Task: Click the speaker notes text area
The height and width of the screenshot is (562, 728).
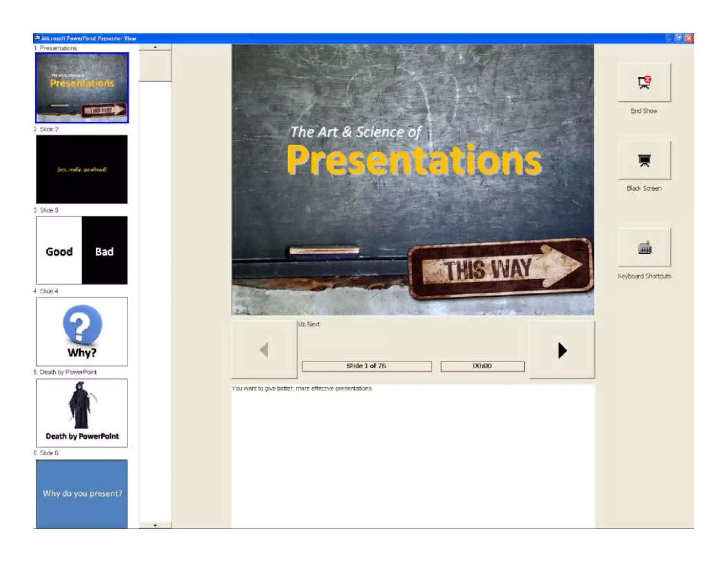Action: [413, 456]
